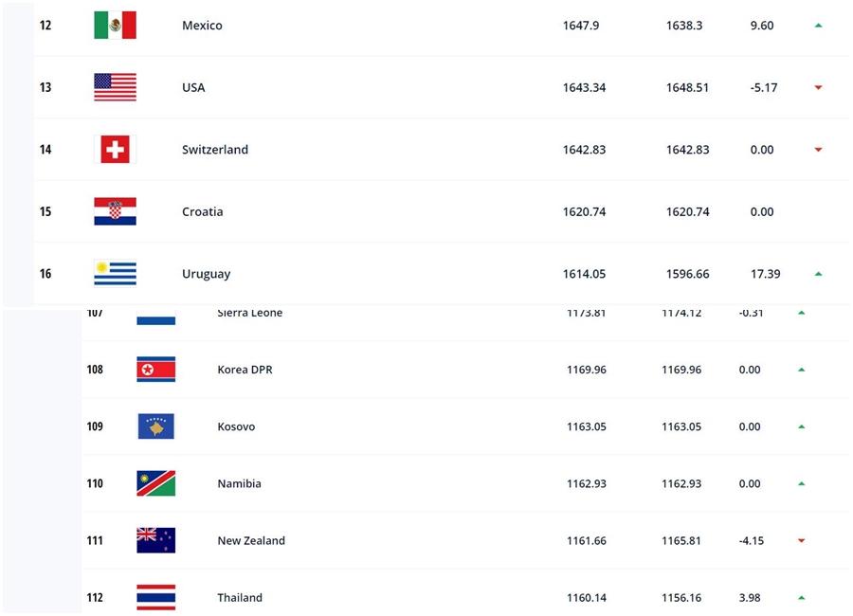Click the Uruguay flag icon
The image size is (853, 616).
pyautogui.click(x=115, y=273)
